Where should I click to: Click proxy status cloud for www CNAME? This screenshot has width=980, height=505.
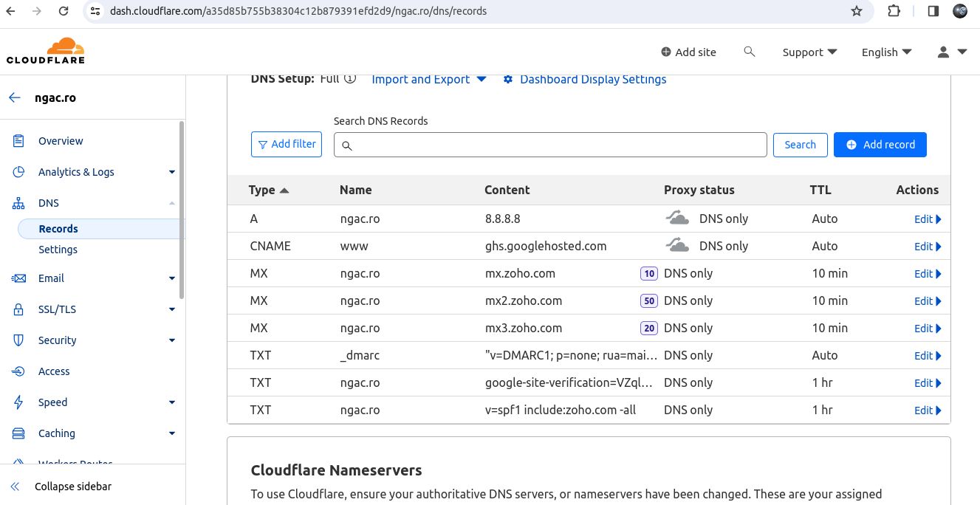pos(677,246)
